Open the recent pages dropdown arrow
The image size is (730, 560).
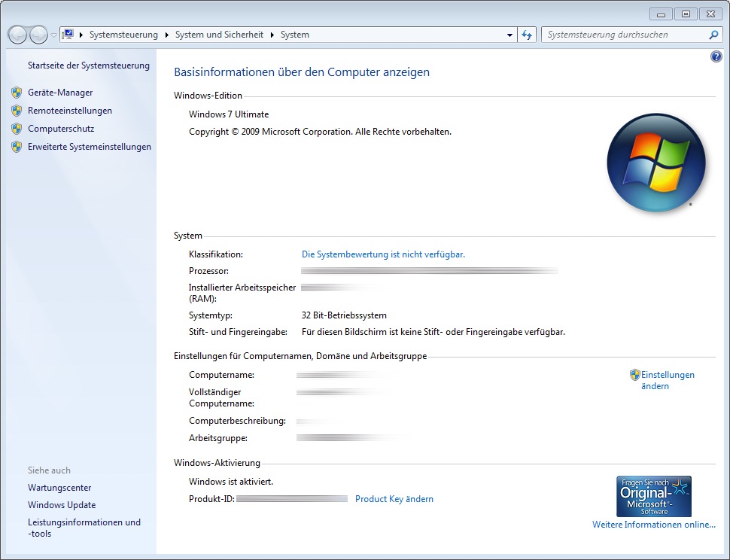coord(53,35)
